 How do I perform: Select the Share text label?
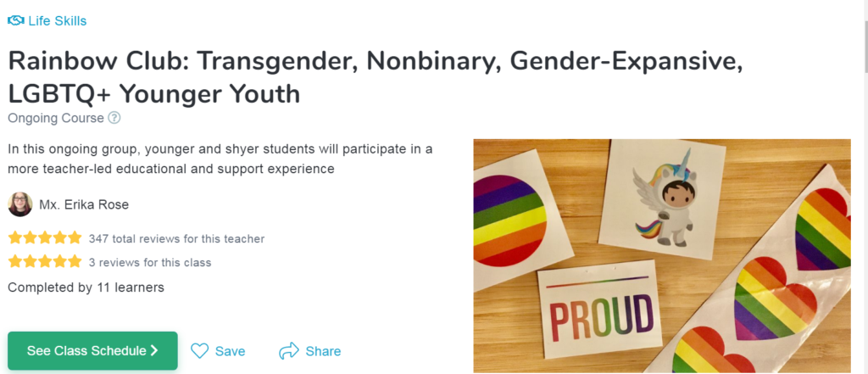click(323, 351)
